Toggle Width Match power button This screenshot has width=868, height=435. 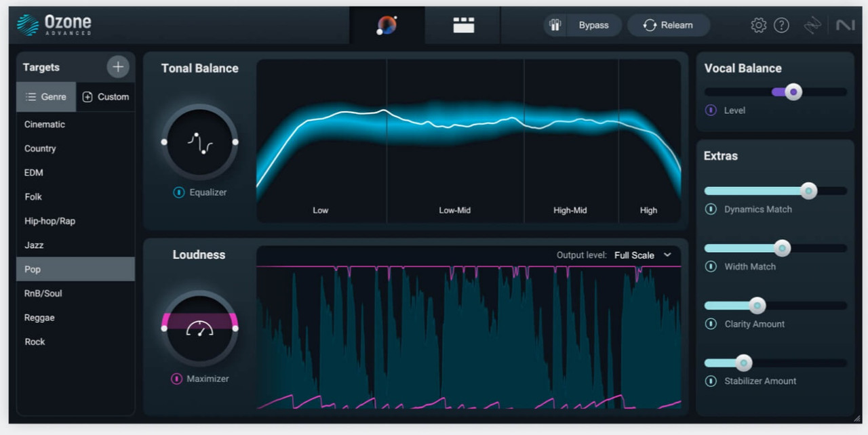pyautogui.click(x=711, y=266)
